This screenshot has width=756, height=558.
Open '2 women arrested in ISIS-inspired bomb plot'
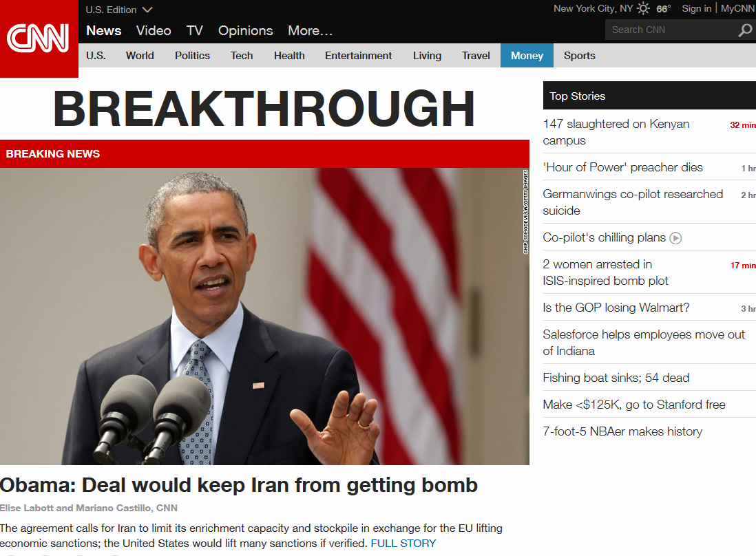606,272
